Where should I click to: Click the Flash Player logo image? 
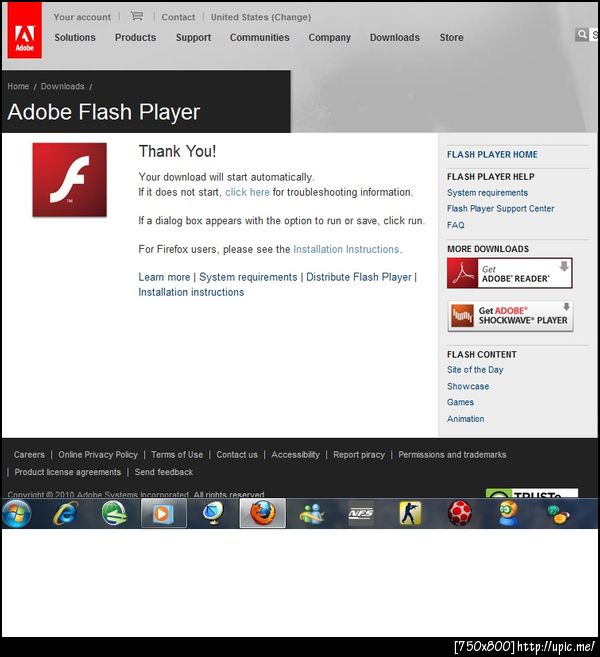point(70,180)
